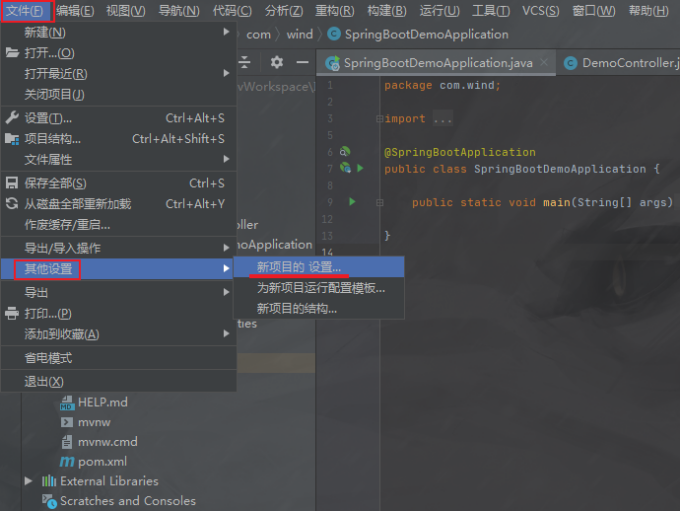This screenshot has height=511, width=681.
Task: Choose 打印...(P) menu entry
Action: (x=119, y=313)
